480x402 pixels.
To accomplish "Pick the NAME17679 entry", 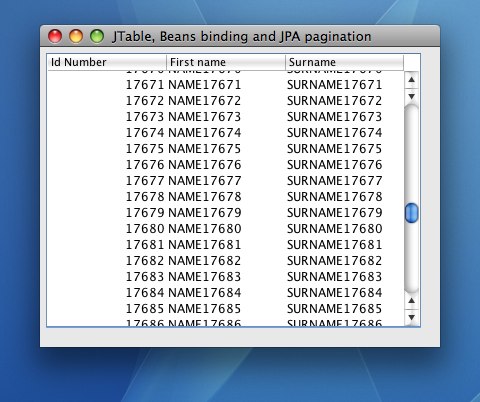I will 226,213.
